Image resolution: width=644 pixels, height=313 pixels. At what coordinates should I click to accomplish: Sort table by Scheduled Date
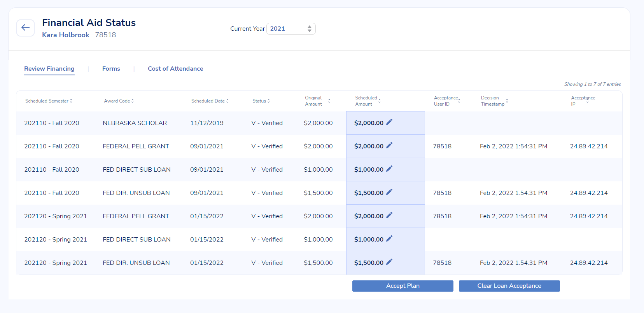[x=210, y=101]
